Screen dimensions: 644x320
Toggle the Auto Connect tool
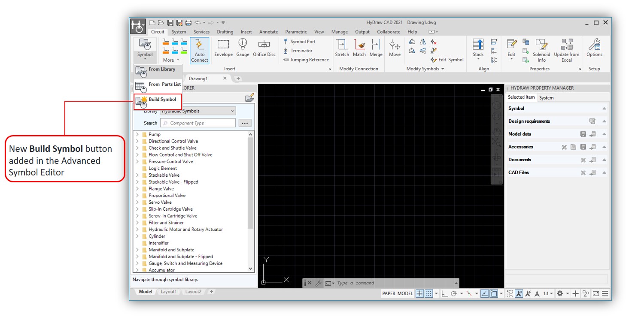(x=200, y=51)
